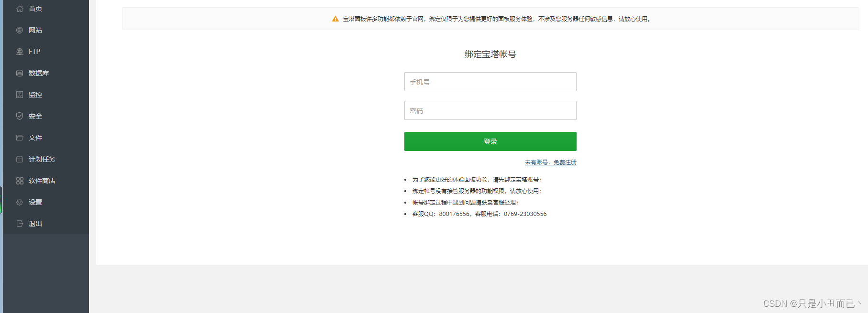
Task: Focus the 密码 input field
Action: [490, 110]
